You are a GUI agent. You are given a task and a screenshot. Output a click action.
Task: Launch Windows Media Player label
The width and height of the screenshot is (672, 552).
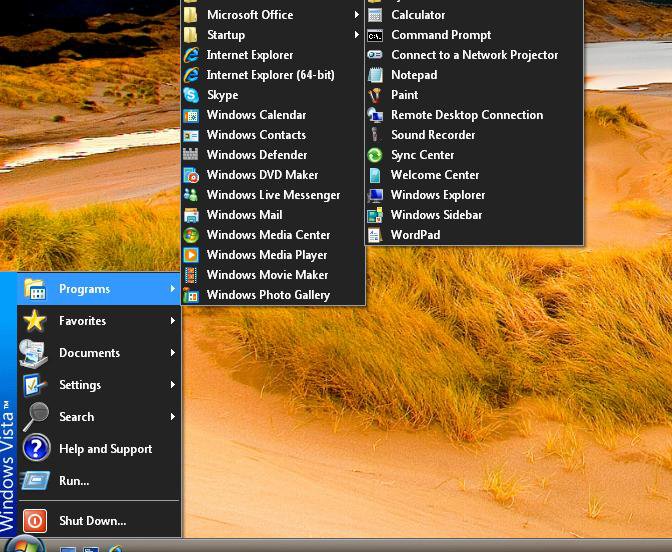pyautogui.click(x=267, y=255)
